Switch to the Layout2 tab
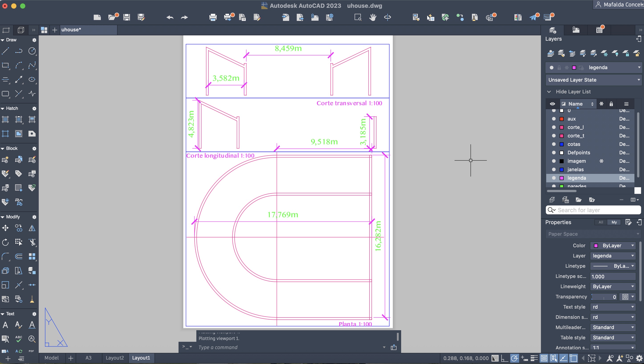 (115, 358)
